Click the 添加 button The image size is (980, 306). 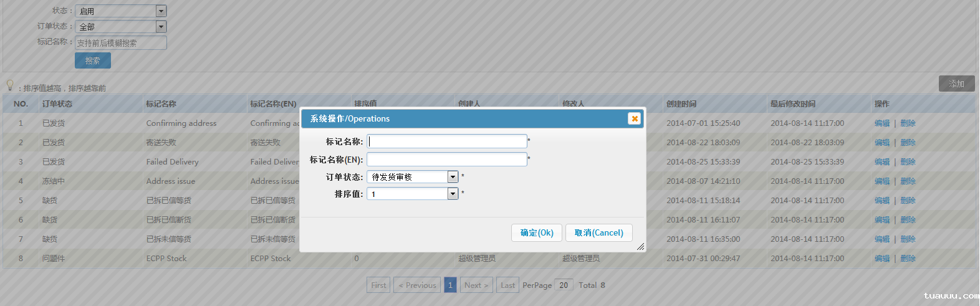[x=956, y=84]
